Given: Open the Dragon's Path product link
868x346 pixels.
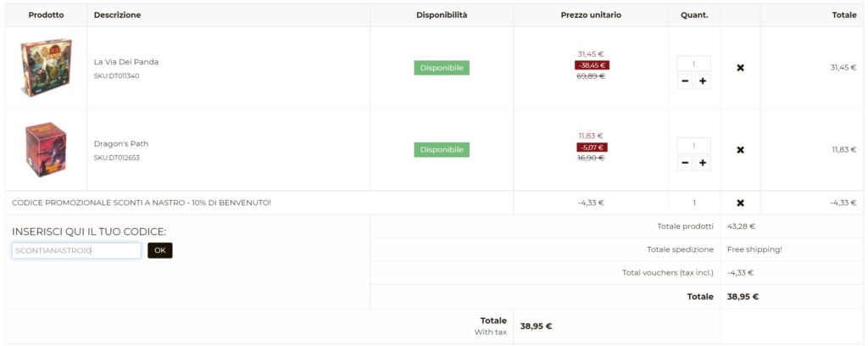Looking at the screenshot, I should (121, 144).
